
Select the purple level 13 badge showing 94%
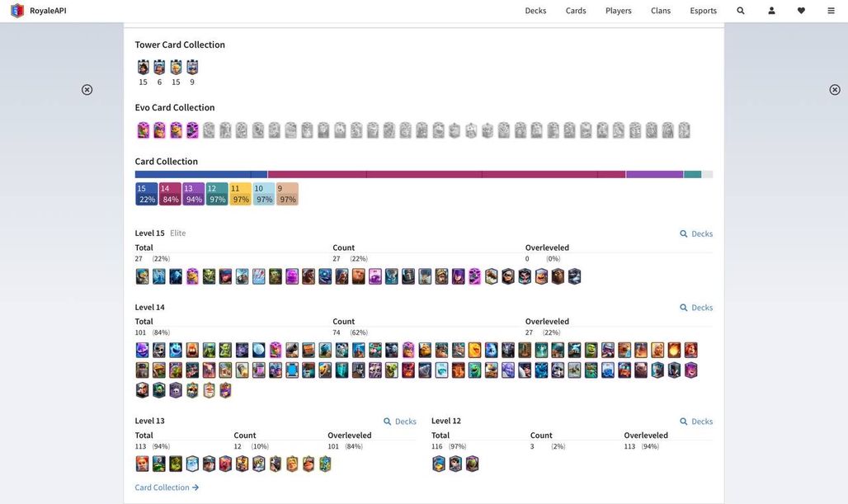coord(193,194)
